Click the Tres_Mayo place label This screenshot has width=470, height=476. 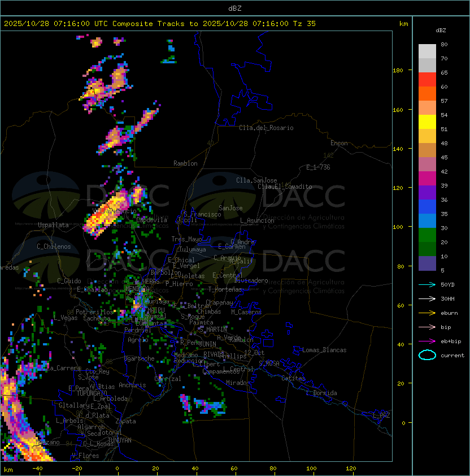coord(186,239)
